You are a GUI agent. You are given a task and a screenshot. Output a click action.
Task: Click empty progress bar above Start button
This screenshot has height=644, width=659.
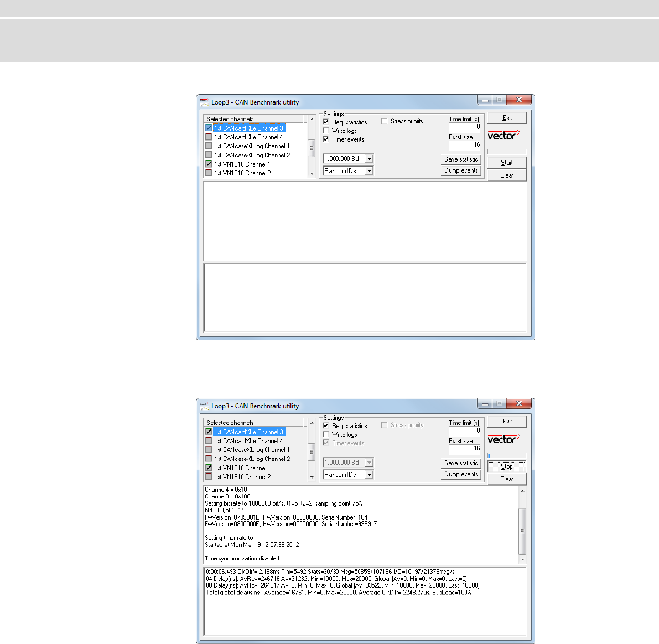507,152
